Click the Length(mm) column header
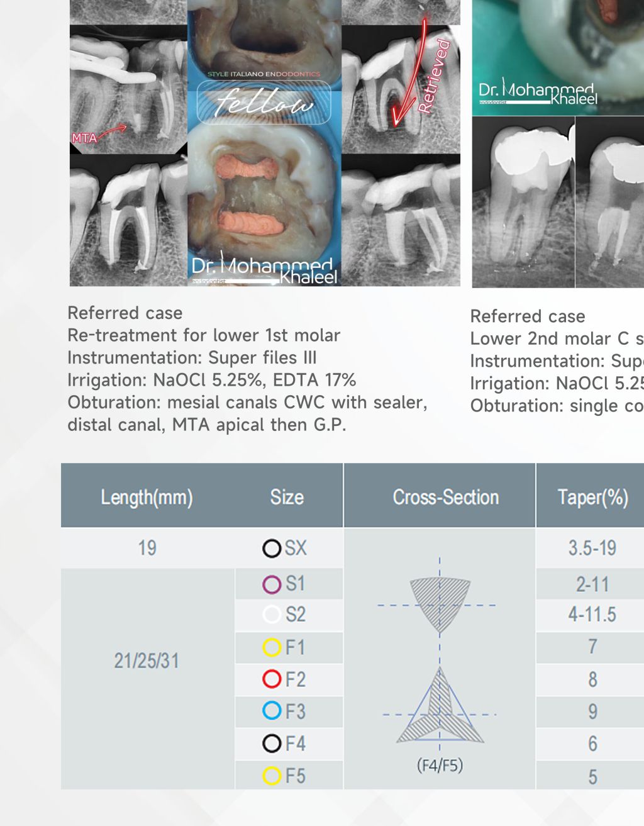Image resolution: width=644 pixels, height=826 pixels. coord(147,497)
